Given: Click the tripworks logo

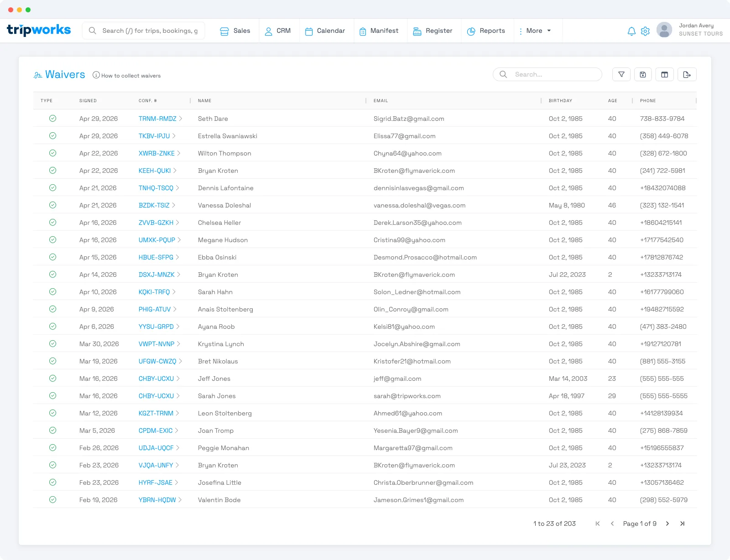Looking at the screenshot, I should [39, 30].
